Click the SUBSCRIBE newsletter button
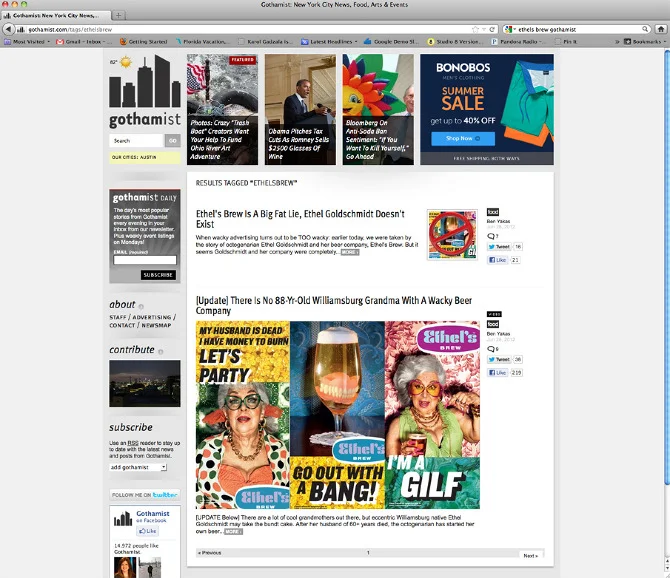The width and height of the screenshot is (670, 578). pos(158,275)
